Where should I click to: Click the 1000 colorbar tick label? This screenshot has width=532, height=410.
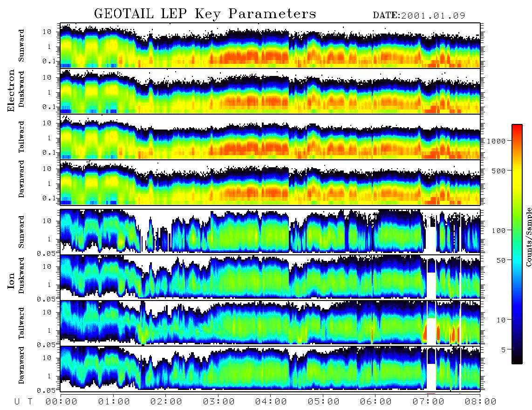(x=496, y=141)
